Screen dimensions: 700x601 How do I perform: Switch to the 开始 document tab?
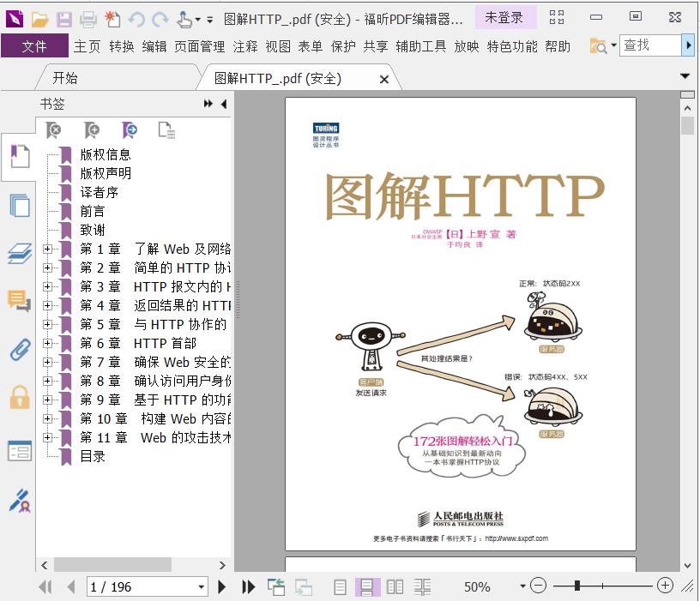(65, 78)
